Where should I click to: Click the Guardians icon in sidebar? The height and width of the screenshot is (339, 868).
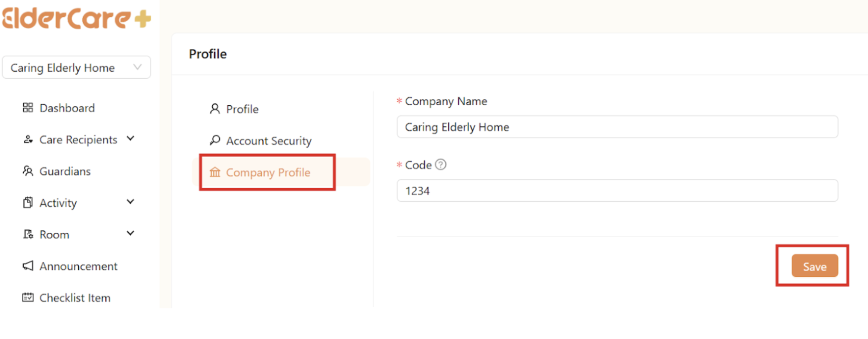[28, 170]
